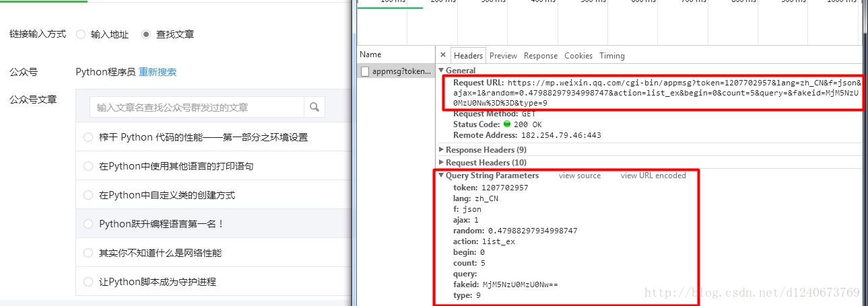Switch to the Preview tab
Viewport: 868px width, 306px height.
click(503, 56)
